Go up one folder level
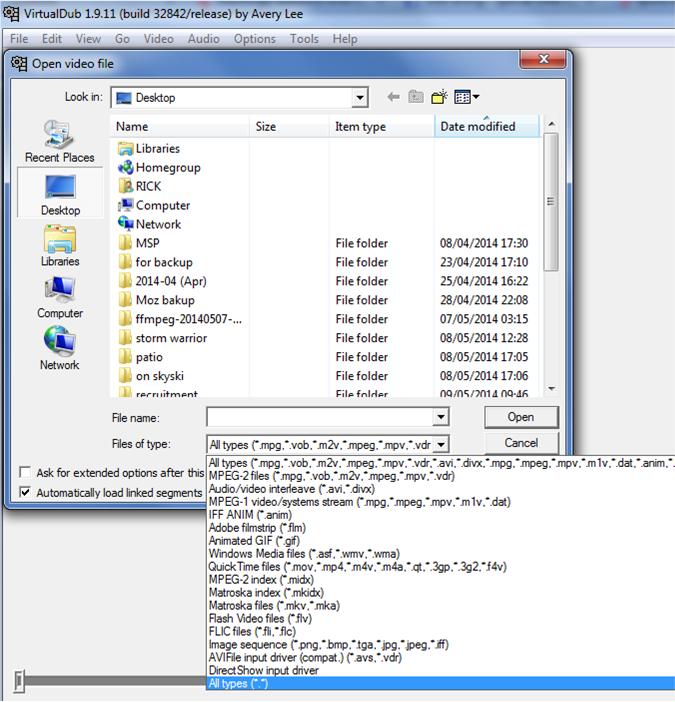Viewport: 675px width, 702px height. tap(416, 97)
